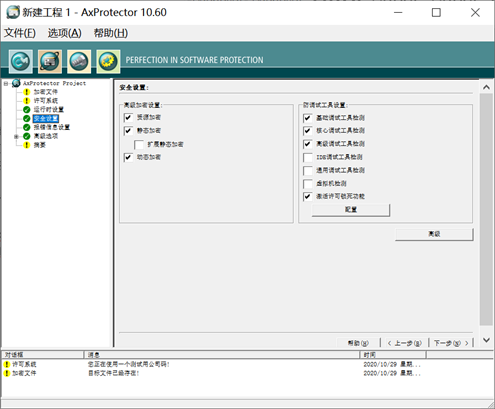Image resolution: width=495 pixels, height=409 pixels.
Task: Click message text 目标文件已经存在!
Action: [114, 373]
